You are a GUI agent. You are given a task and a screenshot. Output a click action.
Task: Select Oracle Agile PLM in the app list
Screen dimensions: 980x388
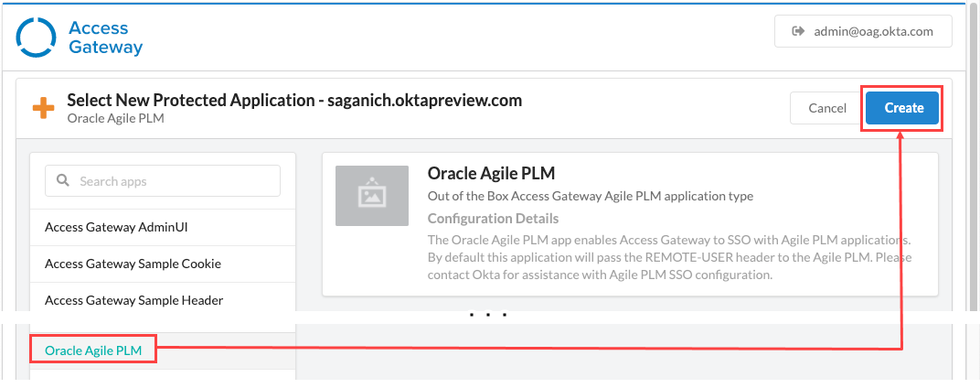93,350
